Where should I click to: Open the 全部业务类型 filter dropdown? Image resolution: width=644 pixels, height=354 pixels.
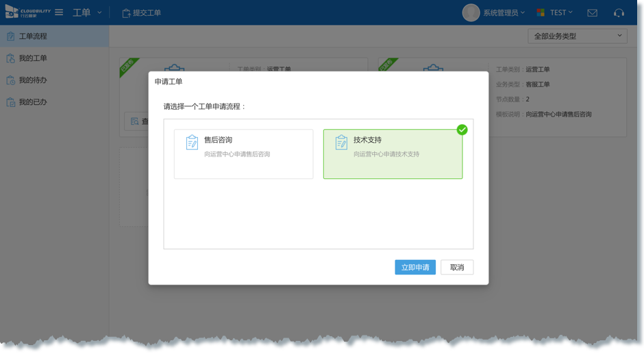(x=578, y=36)
